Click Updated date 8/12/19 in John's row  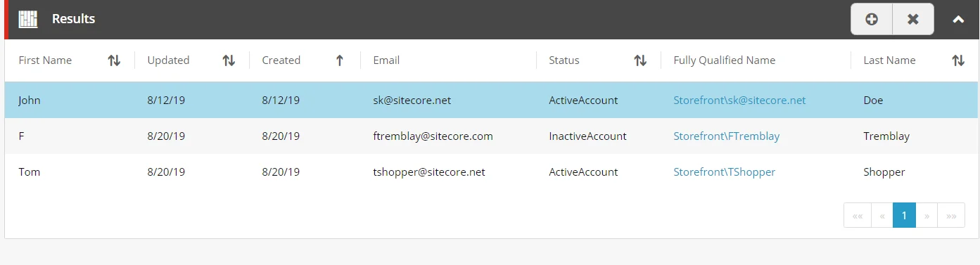pyautogui.click(x=166, y=101)
